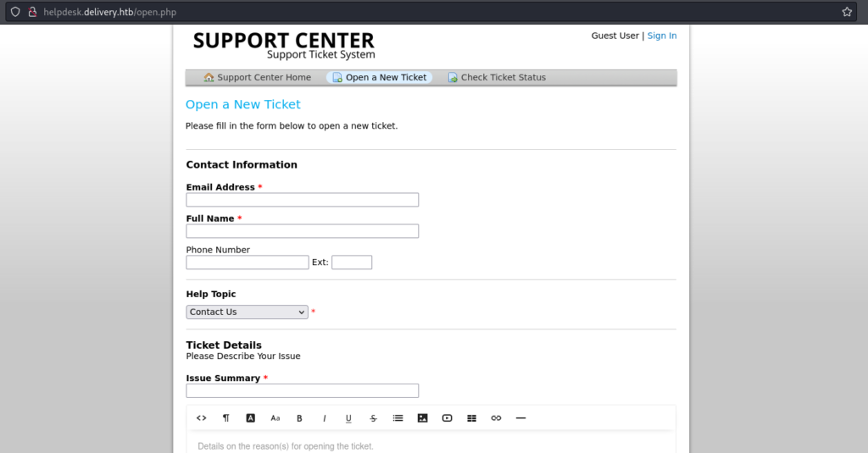Image resolution: width=868 pixels, height=453 pixels.
Task: Insert an image via editor toolbar
Action: pyautogui.click(x=422, y=418)
